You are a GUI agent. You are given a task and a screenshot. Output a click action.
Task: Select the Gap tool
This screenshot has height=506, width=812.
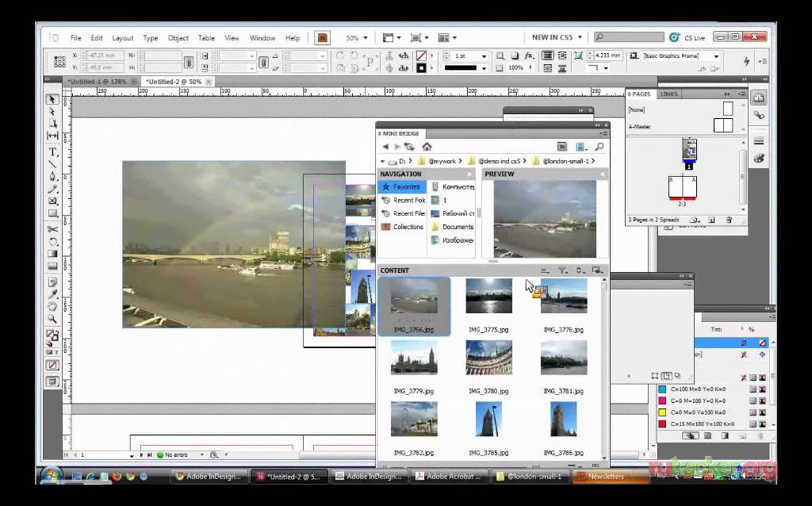pyautogui.click(x=52, y=136)
